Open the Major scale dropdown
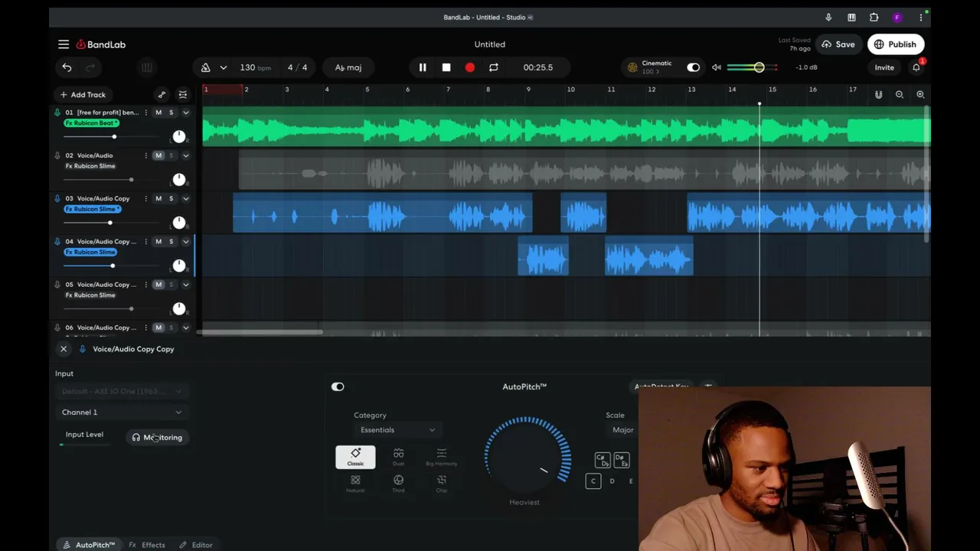This screenshot has height=551, width=980. 622,430
